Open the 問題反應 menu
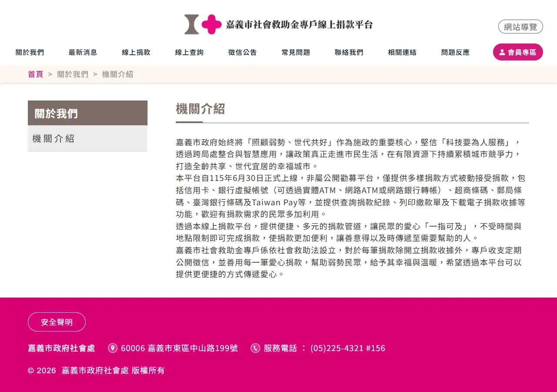557x392 pixels. pyautogui.click(x=456, y=52)
